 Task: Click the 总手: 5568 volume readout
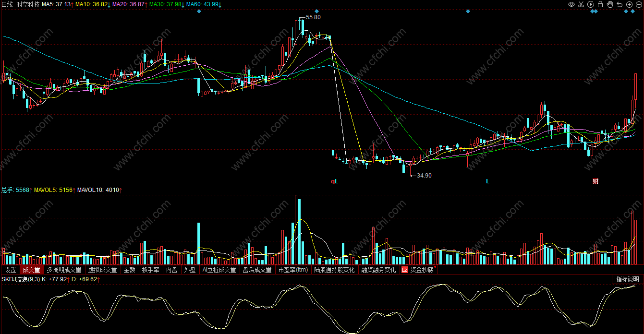pos(16,190)
